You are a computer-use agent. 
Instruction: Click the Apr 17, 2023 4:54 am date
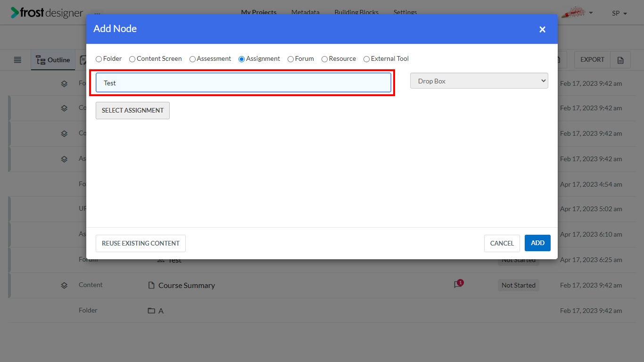[591, 184]
